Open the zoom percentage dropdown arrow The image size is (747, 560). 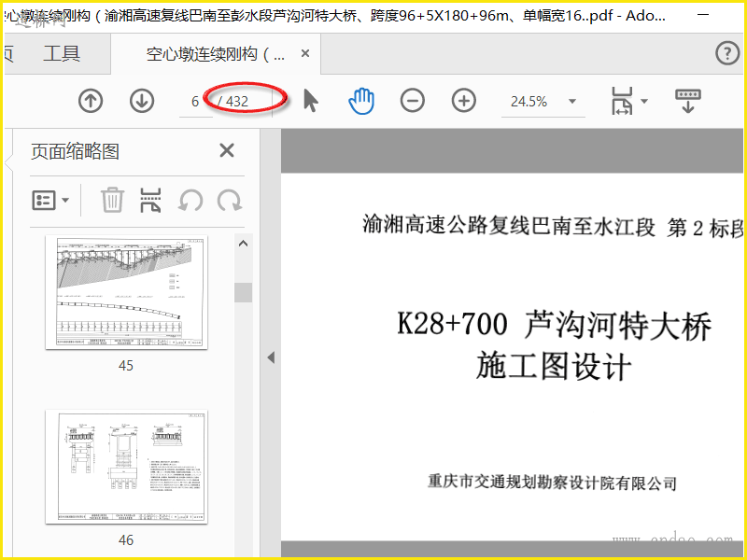(x=572, y=101)
